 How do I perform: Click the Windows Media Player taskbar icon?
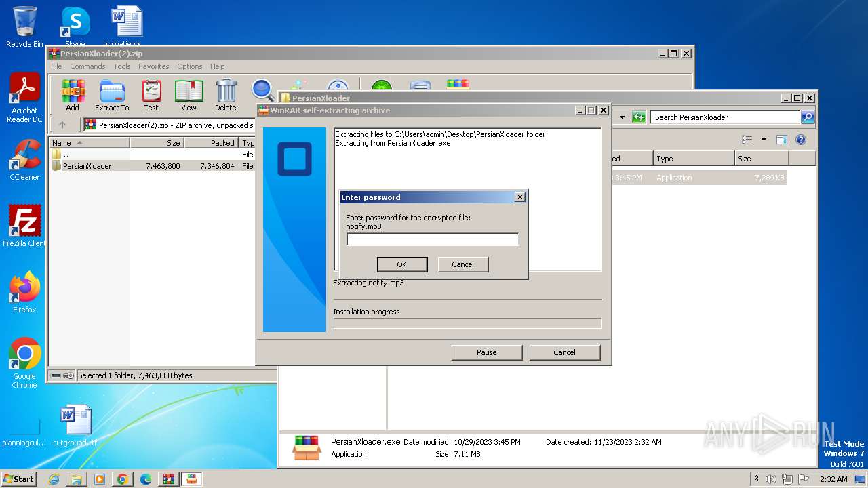(x=100, y=479)
